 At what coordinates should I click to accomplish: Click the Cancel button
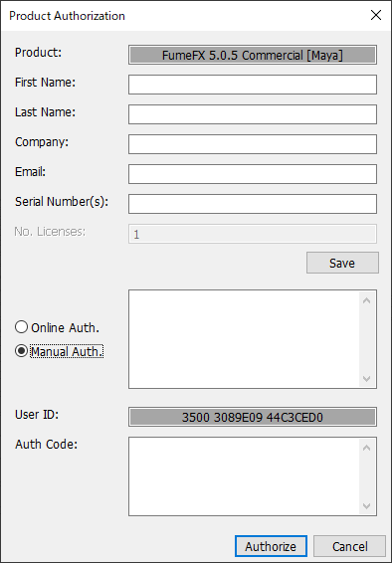(349, 546)
